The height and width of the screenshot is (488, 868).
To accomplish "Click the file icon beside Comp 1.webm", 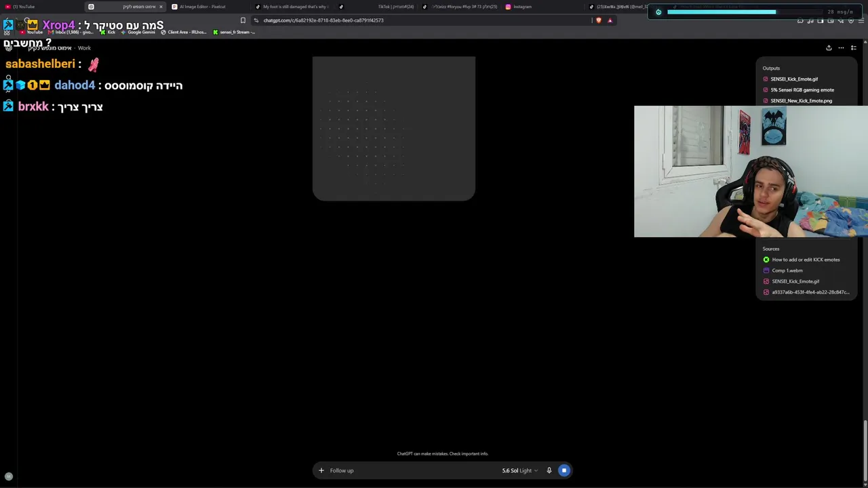I will (x=766, y=270).
